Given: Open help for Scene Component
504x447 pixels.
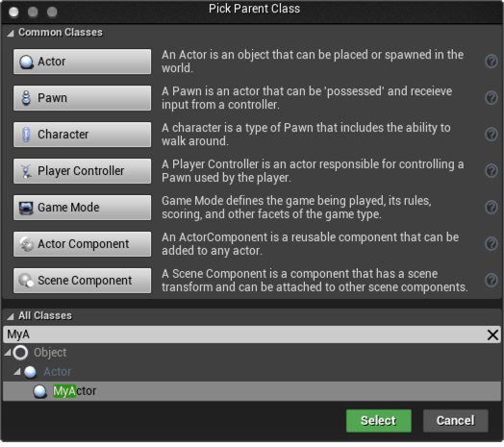Looking at the screenshot, I should 491,281.
